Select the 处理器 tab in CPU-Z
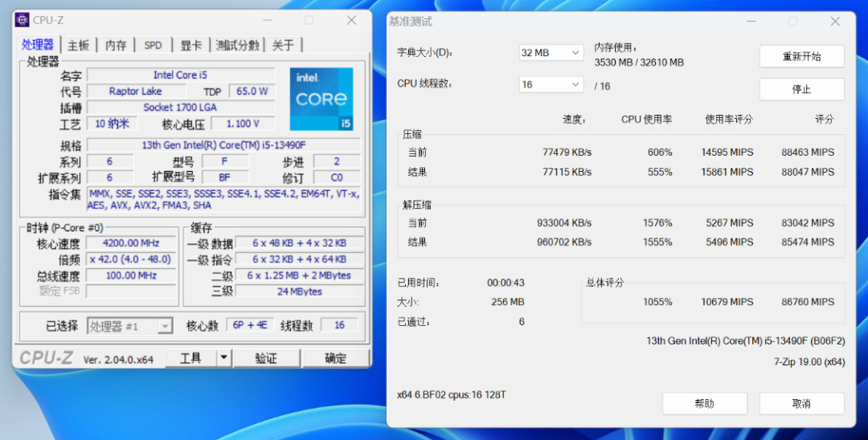 (x=37, y=45)
